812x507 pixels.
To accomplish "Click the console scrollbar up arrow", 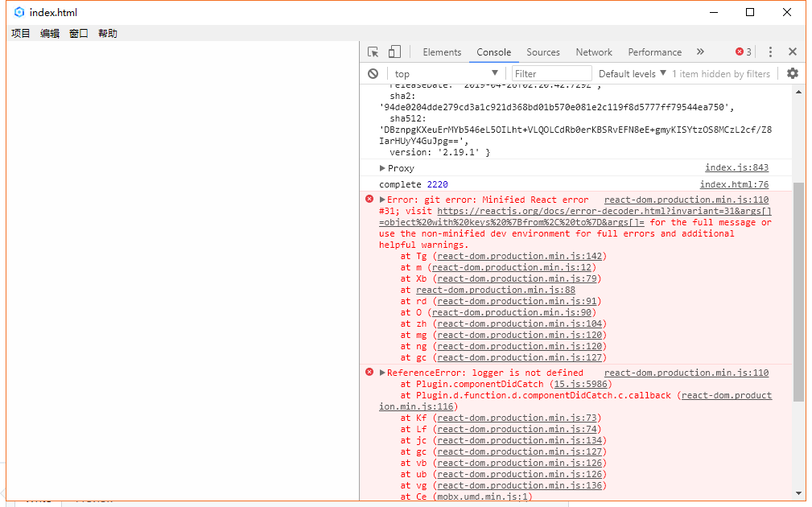I will pos(798,92).
